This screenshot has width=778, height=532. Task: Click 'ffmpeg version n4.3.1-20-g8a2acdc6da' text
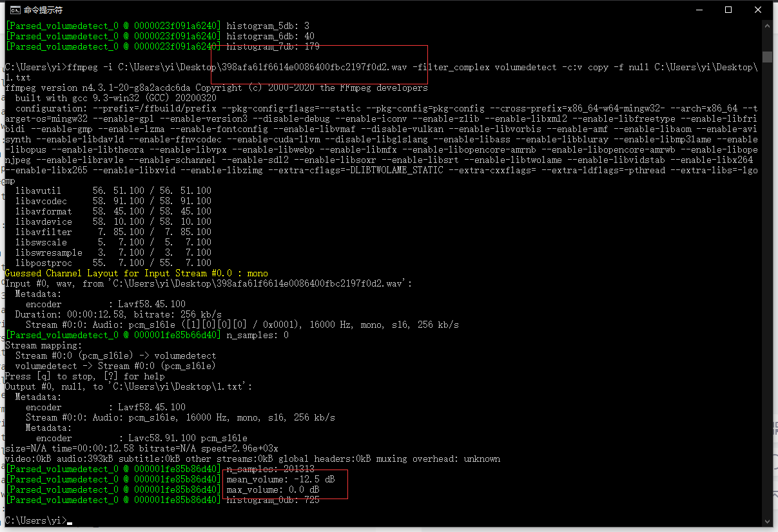97,88
